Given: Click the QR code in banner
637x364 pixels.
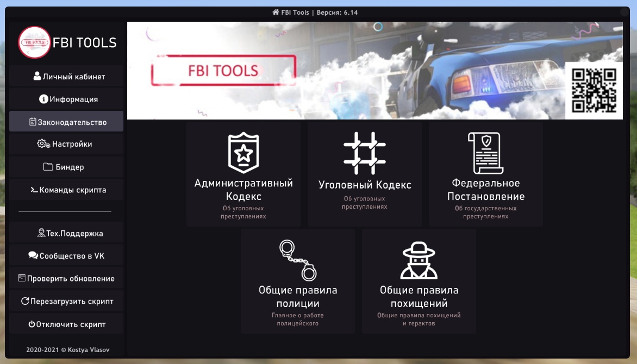Looking at the screenshot, I should click(x=594, y=90).
